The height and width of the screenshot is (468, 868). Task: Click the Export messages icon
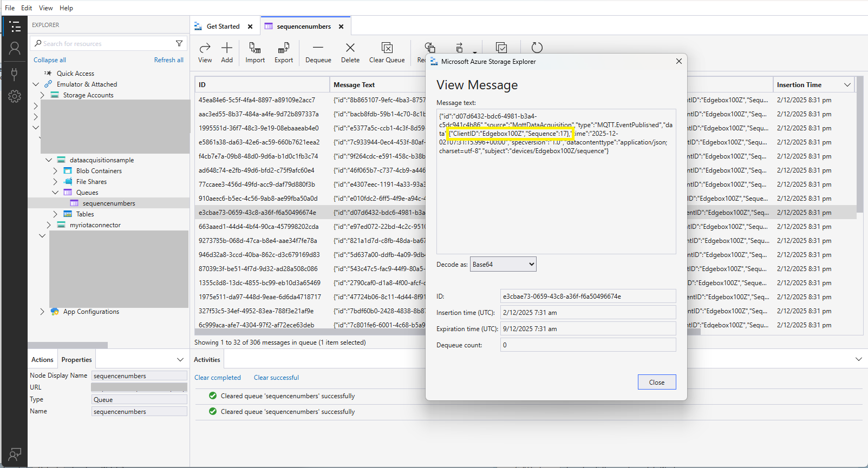coord(283,49)
